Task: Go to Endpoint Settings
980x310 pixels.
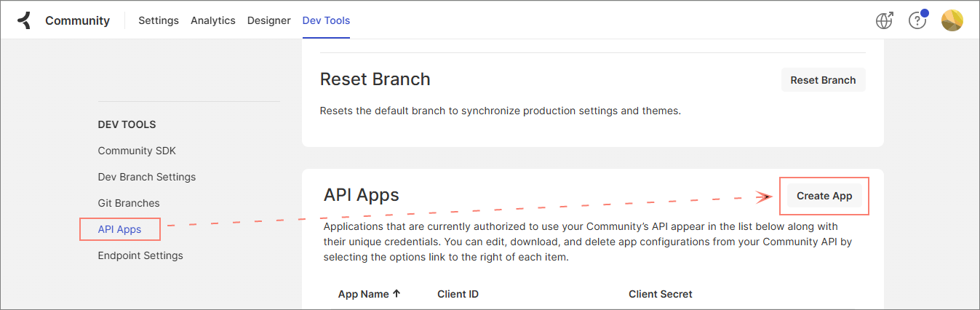Action: [140, 255]
